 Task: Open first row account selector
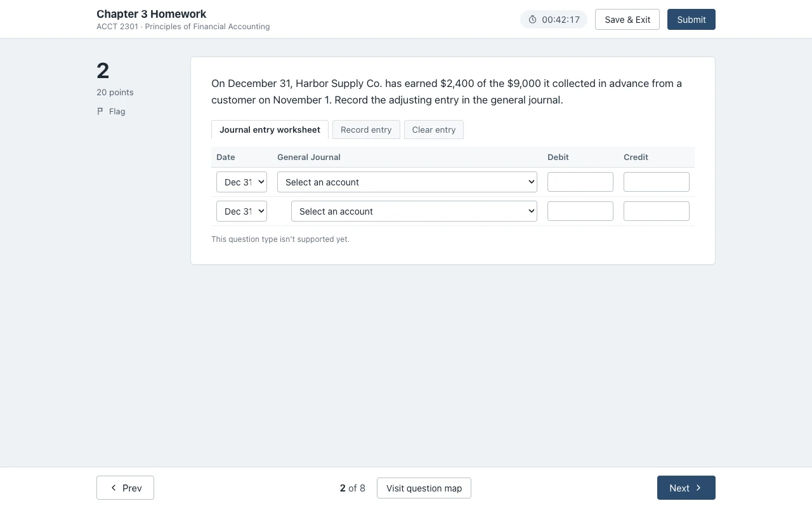coord(407,182)
